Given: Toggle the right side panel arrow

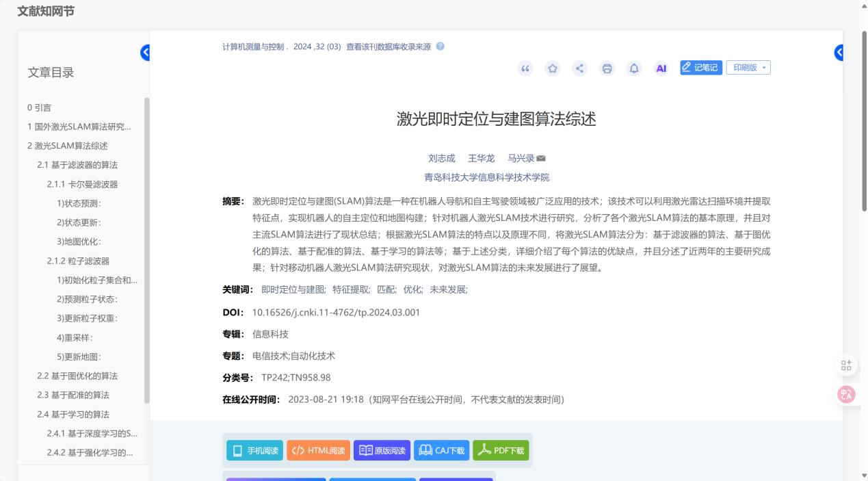Looking at the screenshot, I should pos(839,53).
